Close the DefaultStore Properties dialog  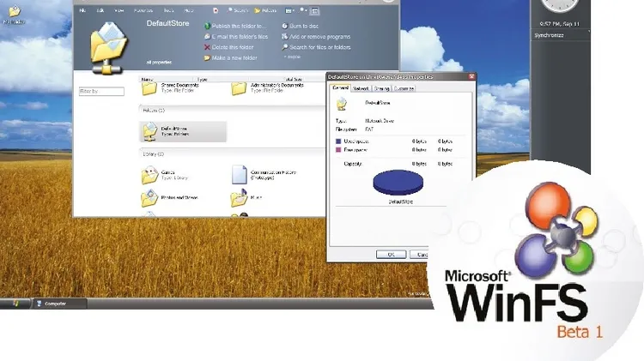coord(471,76)
